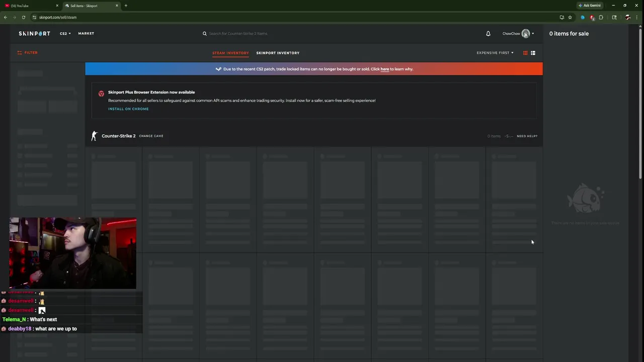Screen dimensions: 644x362
Task: Open Chrome side panel search icon
Action: pos(614,17)
